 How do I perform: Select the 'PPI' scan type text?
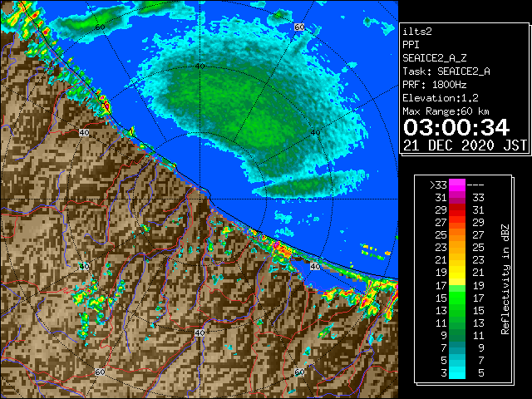tap(411, 45)
